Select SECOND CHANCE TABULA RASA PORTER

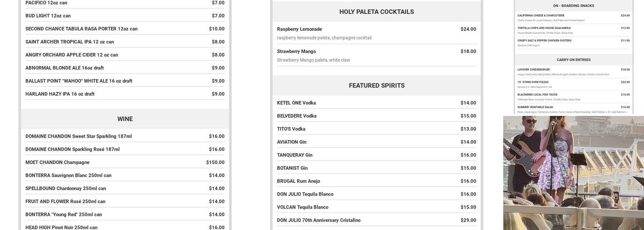point(81,29)
